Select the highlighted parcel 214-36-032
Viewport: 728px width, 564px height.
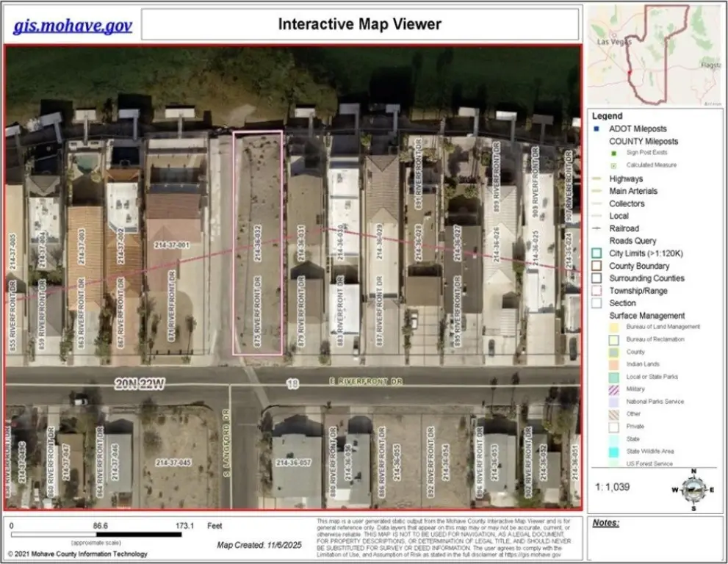pyautogui.click(x=258, y=243)
